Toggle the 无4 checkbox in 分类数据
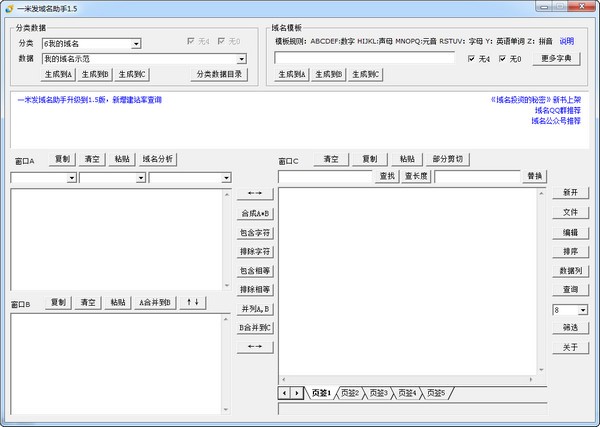600x427 pixels. [x=191, y=41]
